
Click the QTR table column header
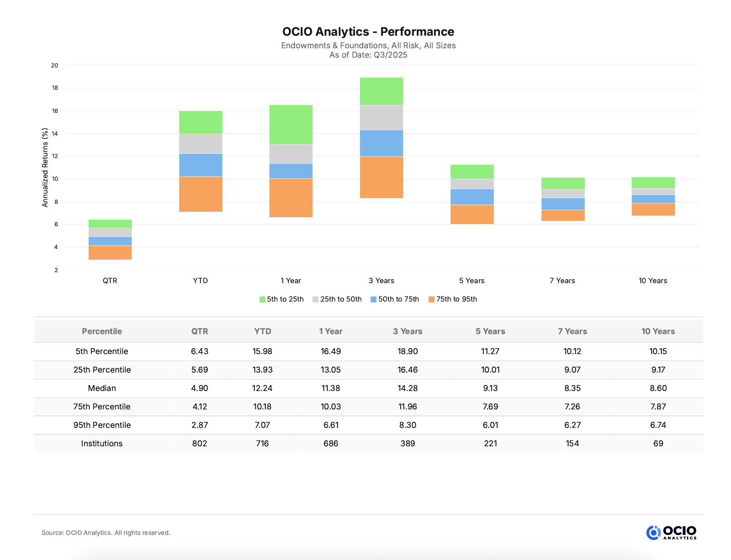click(200, 331)
